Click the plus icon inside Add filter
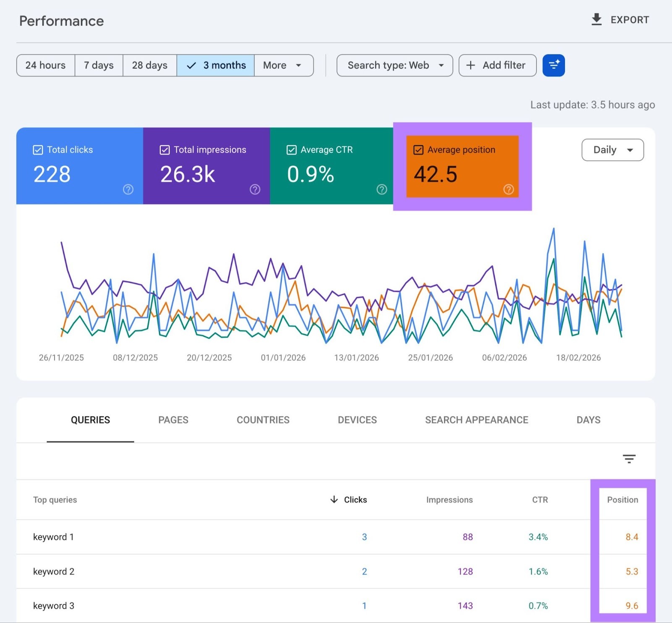The height and width of the screenshot is (623, 672). pos(470,65)
